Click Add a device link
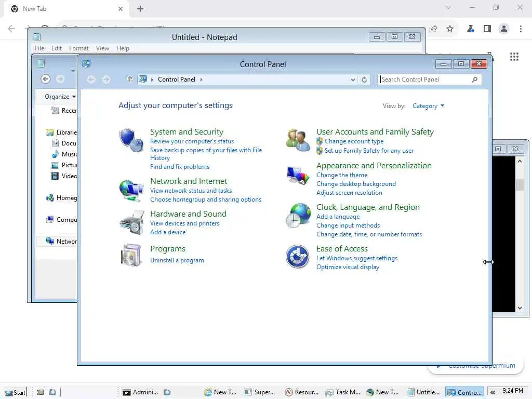 point(168,232)
